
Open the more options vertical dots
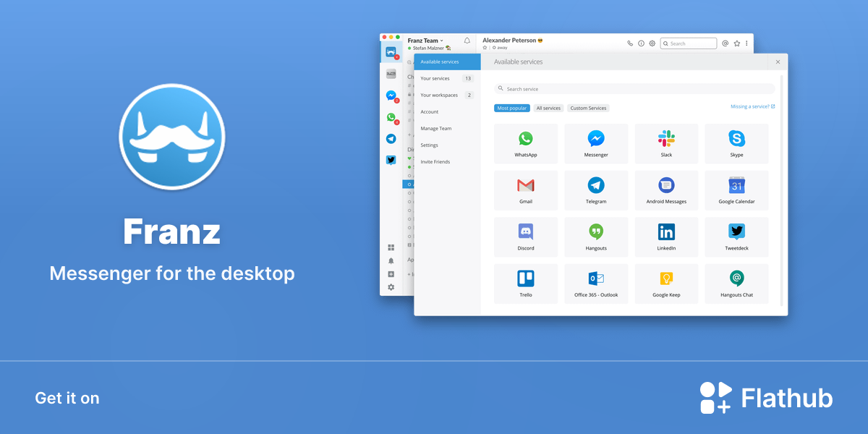(746, 43)
